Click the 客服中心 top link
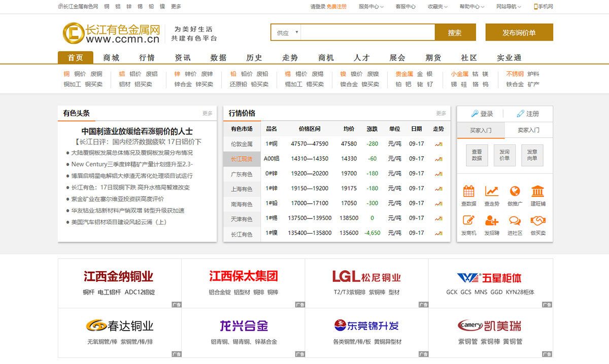This screenshot has height=364, width=609. (405, 7)
